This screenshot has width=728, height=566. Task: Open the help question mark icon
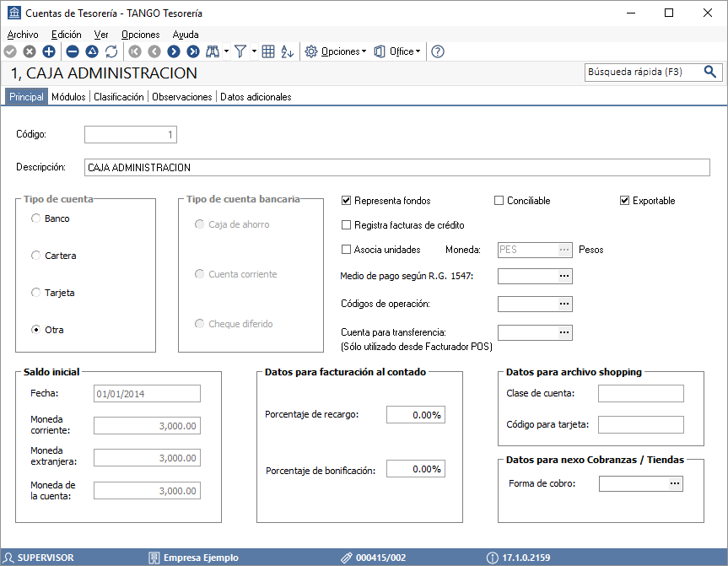coord(438,51)
